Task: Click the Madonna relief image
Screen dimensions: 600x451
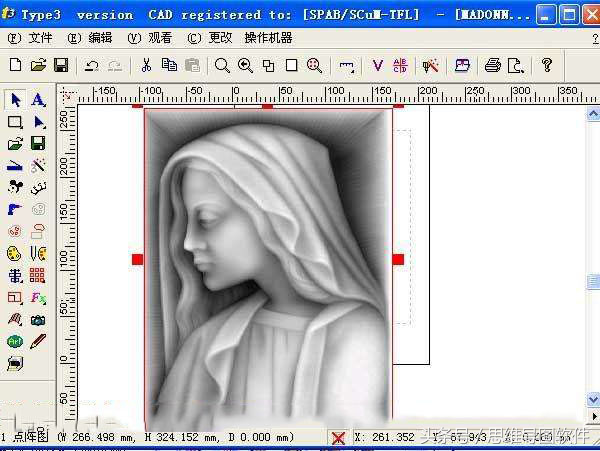Action: pos(268,270)
